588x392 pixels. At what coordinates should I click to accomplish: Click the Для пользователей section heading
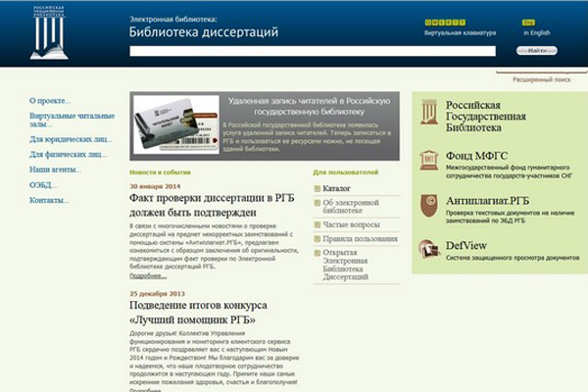346,172
